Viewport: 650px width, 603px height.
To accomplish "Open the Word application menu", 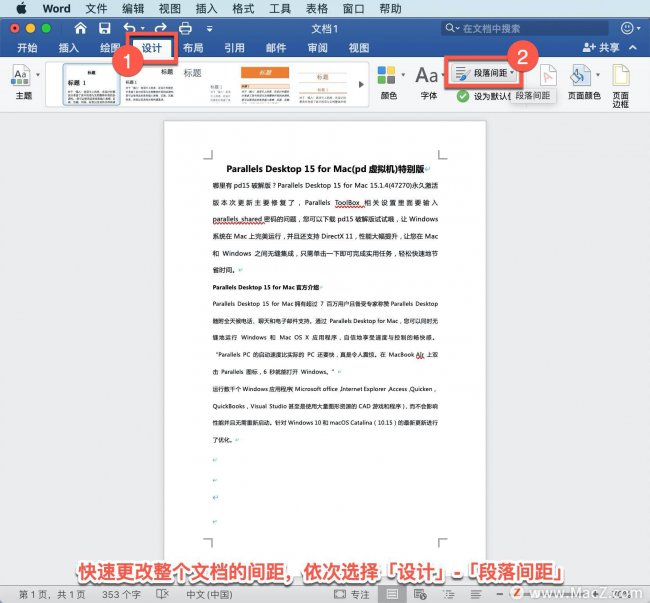I will 56,8.
